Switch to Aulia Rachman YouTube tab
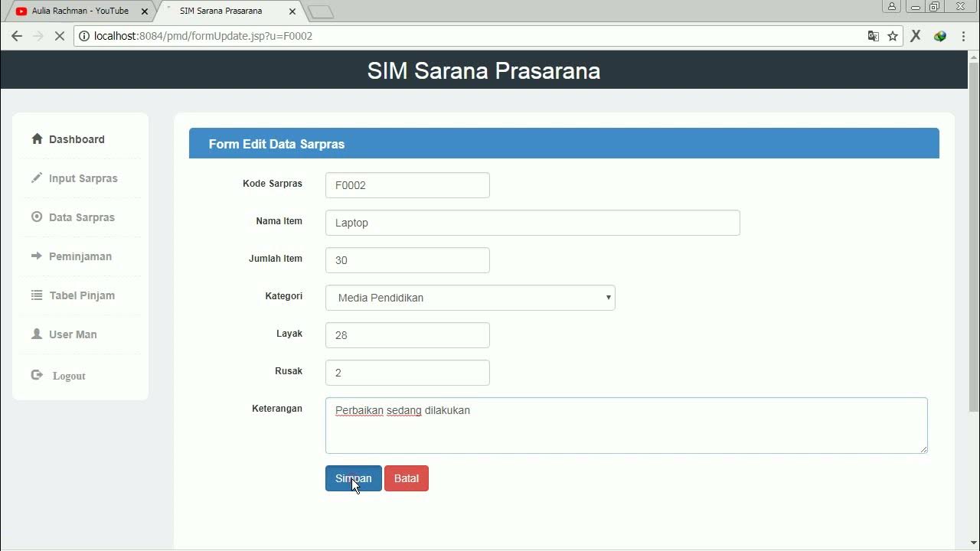Screen dimensions: 980x551 coord(80,11)
